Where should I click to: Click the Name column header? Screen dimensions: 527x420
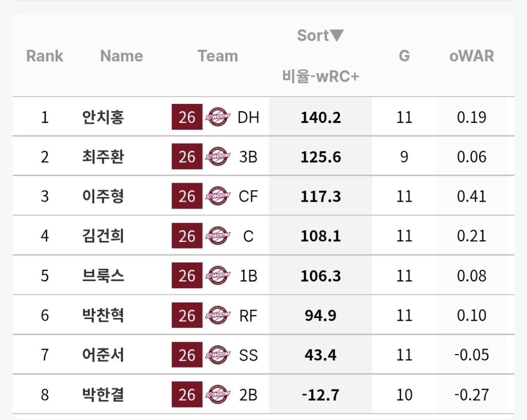121,56
